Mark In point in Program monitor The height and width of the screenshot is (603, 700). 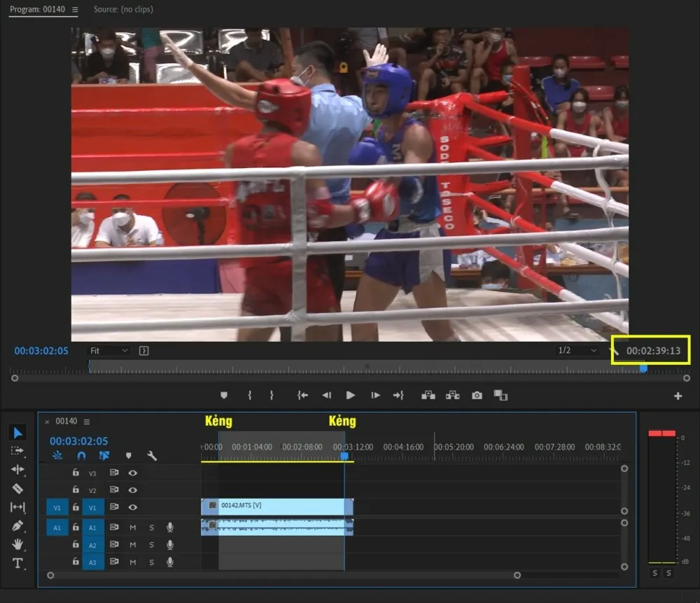[x=250, y=395]
